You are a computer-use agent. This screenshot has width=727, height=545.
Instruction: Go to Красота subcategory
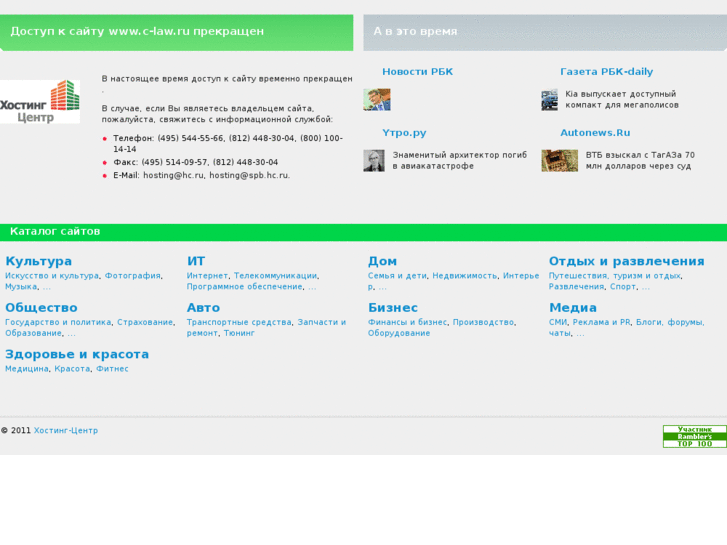point(72,369)
